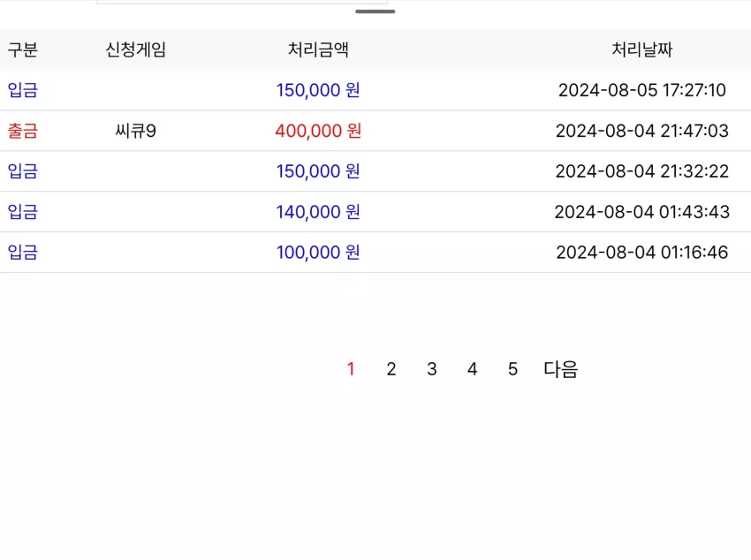The height and width of the screenshot is (560, 751).
Task: Select current page 1 indicator
Action: coord(351,369)
